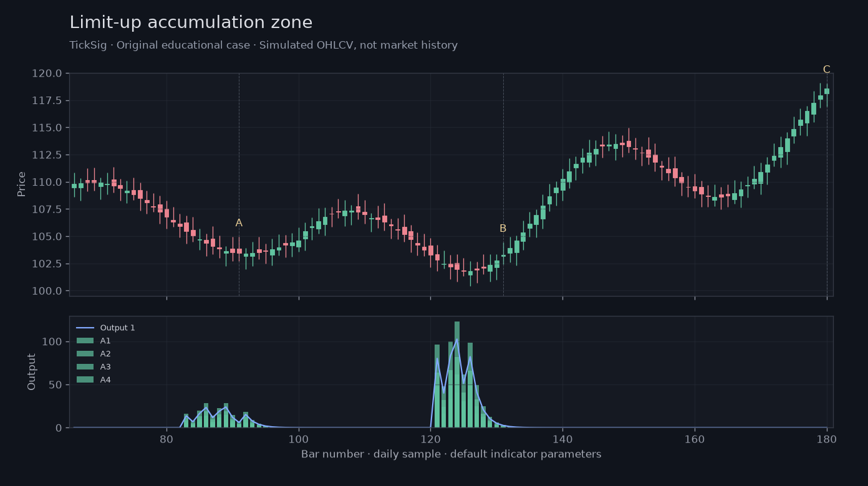
Task: Click output axis tick 50
Action: pyautogui.click(x=55, y=384)
